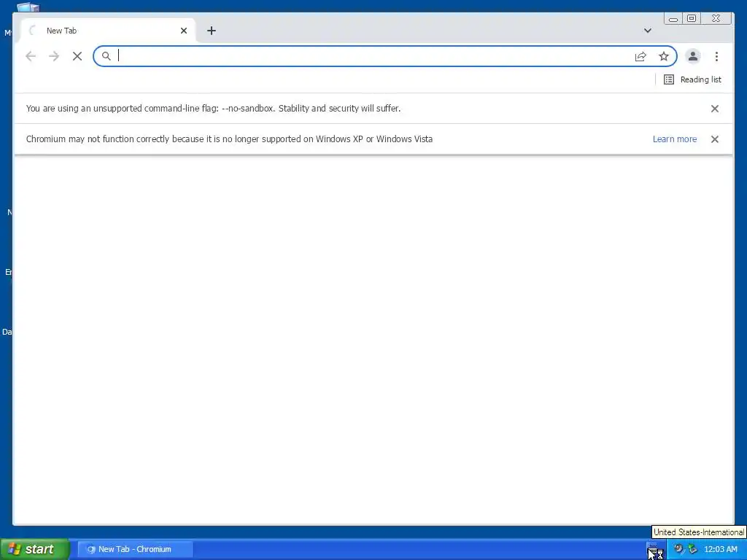
Task: Open the Learn more link
Action: (675, 139)
